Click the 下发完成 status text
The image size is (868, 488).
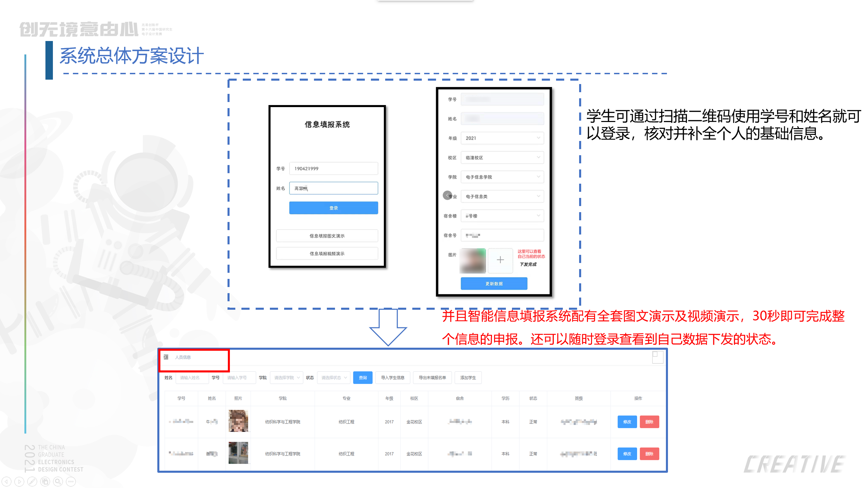tap(528, 264)
